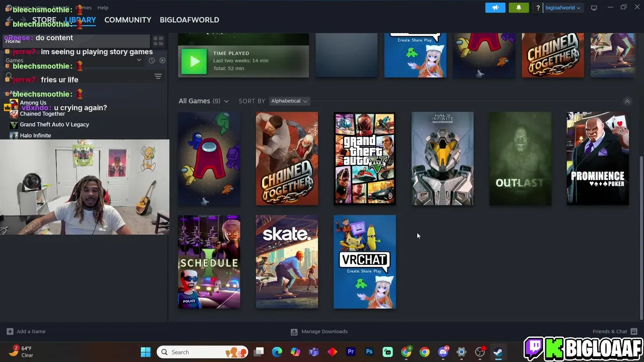Open Task View on the taskbar
The image size is (644, 362).
259,352
